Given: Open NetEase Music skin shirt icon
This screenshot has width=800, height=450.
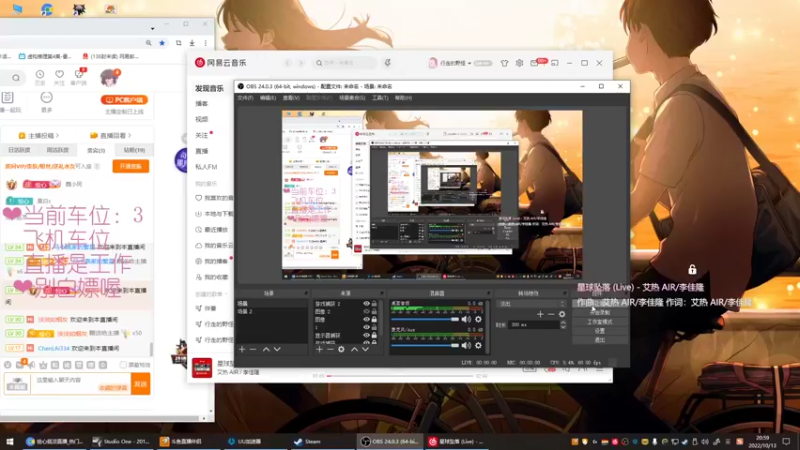Looking at the screenshot, I should coord(504,63).
